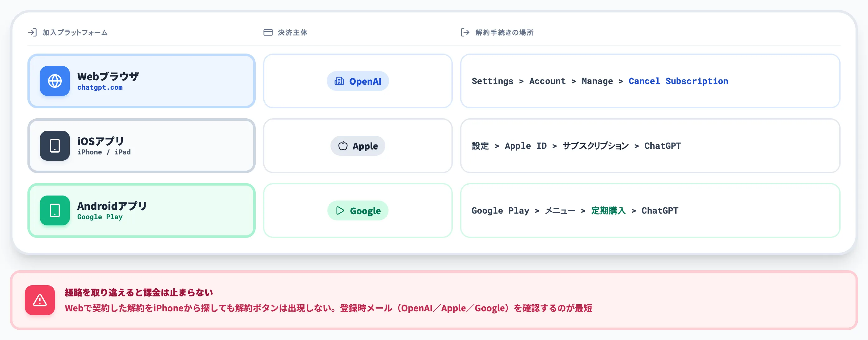868x340 pixels.
Task: Click 'Manage' in the web cancellation path
Action: [x=597, y=81]
